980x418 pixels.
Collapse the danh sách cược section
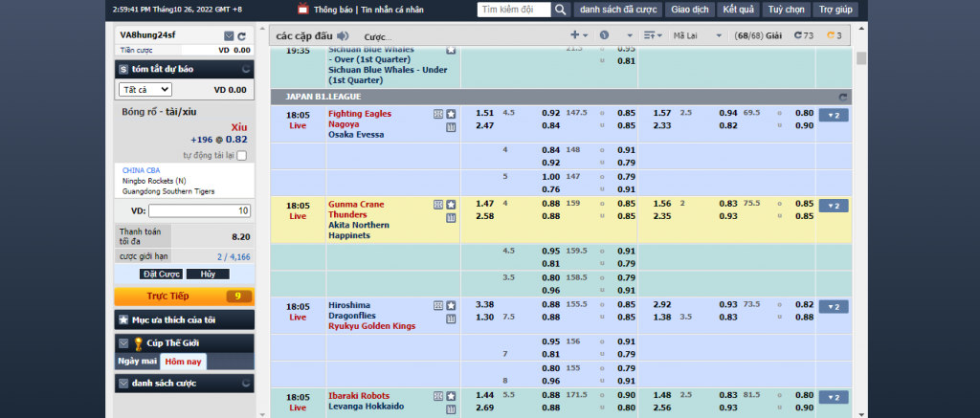123,383
